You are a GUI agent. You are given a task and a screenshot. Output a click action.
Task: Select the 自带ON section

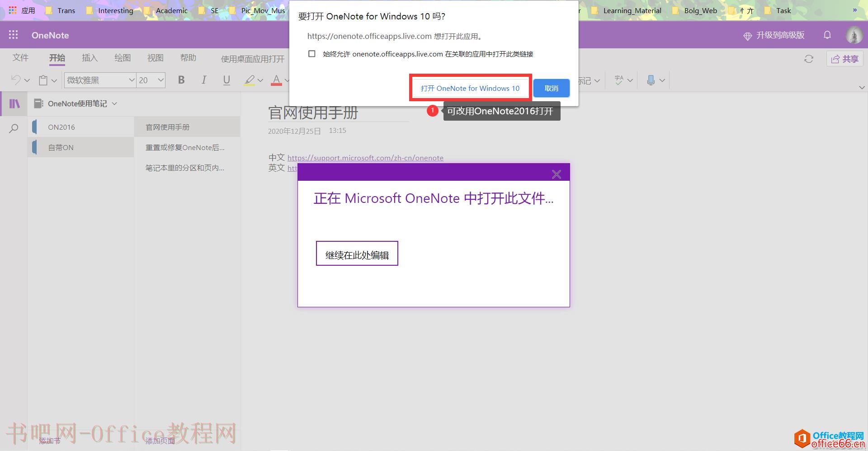pyautogui.click(x=81, y=147)
